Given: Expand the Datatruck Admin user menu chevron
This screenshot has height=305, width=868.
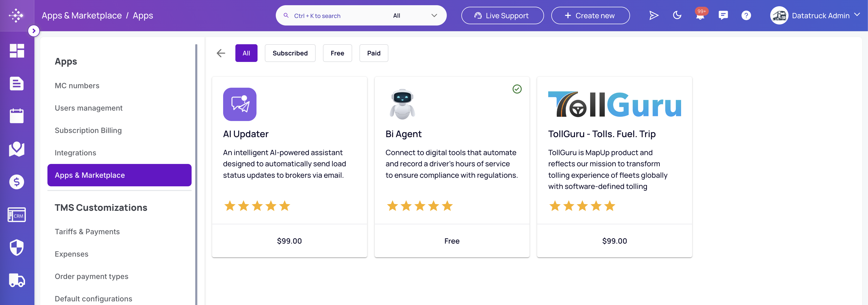Looking at the screenshot, I should pyautogui.click(x=857, y=15).
